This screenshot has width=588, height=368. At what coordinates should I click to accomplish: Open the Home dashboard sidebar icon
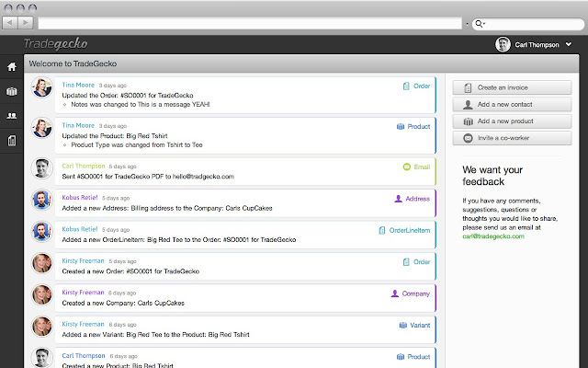click(x=12, y=67)
